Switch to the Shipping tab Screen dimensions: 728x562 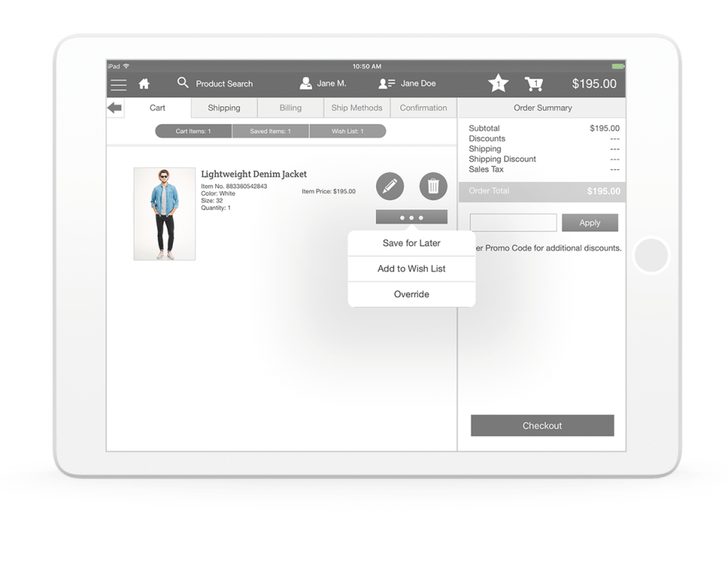point(223,108)
